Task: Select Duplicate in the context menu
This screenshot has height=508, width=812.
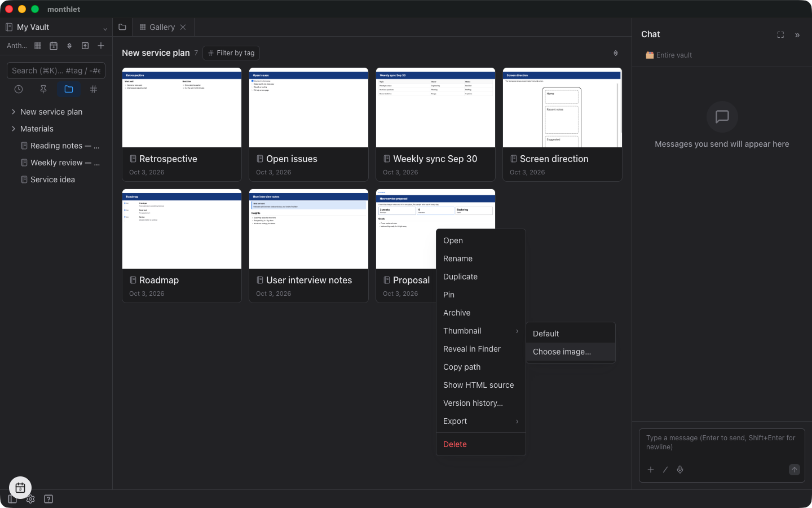Action: pyautogui.click(x=481, y=277)
